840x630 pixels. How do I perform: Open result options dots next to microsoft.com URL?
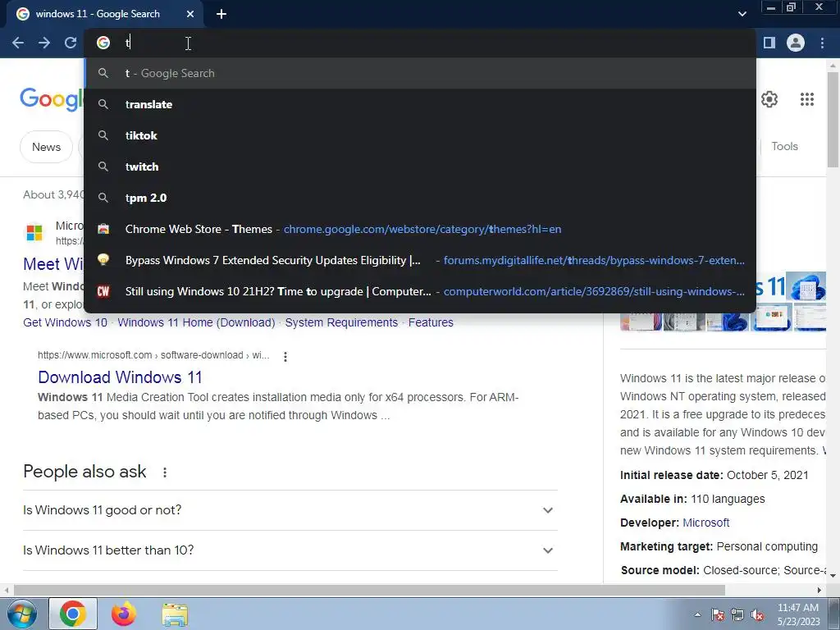click(x=285, y=356)
